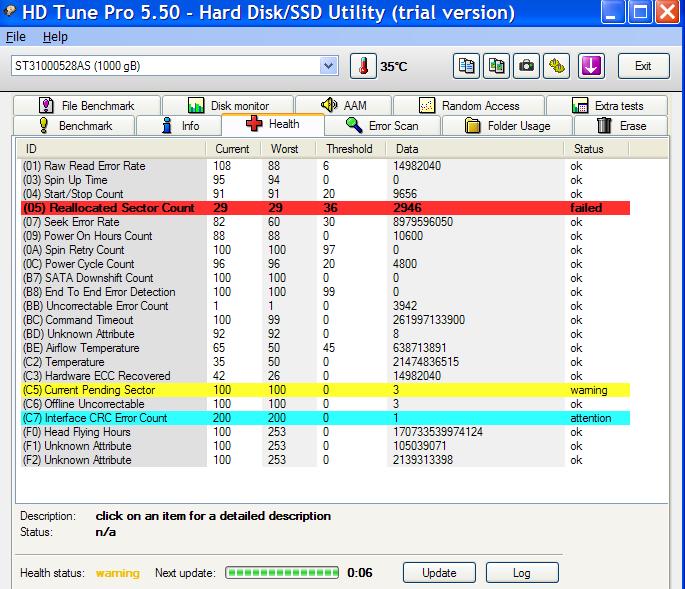Open options via the gears icon

[557, 66]
